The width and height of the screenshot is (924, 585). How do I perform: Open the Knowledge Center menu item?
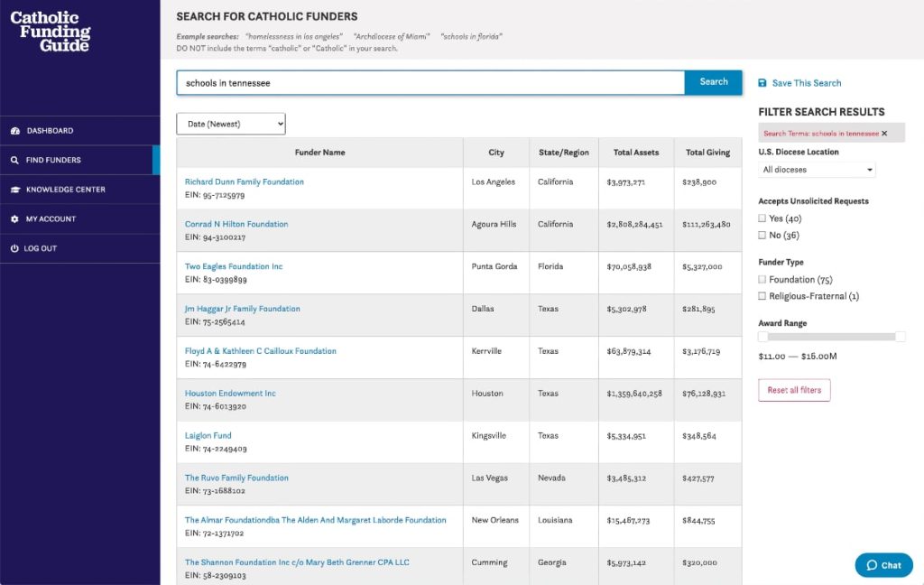tap(79, 190)
